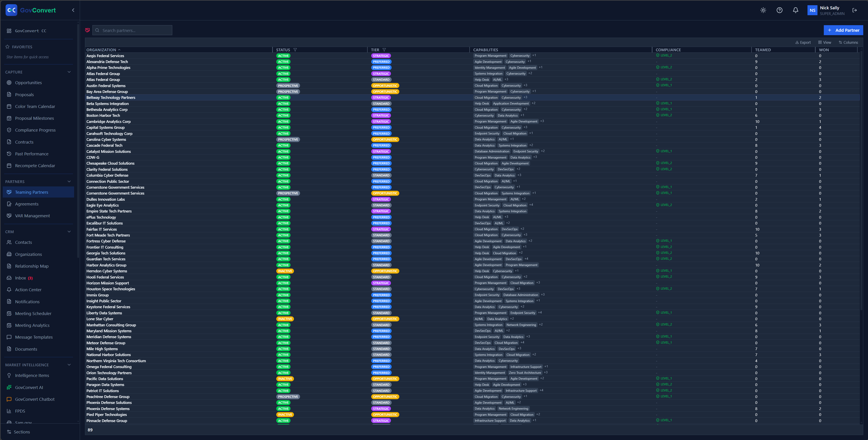
Task: Click the Teamed column header
Action: (x=763, y=50)
